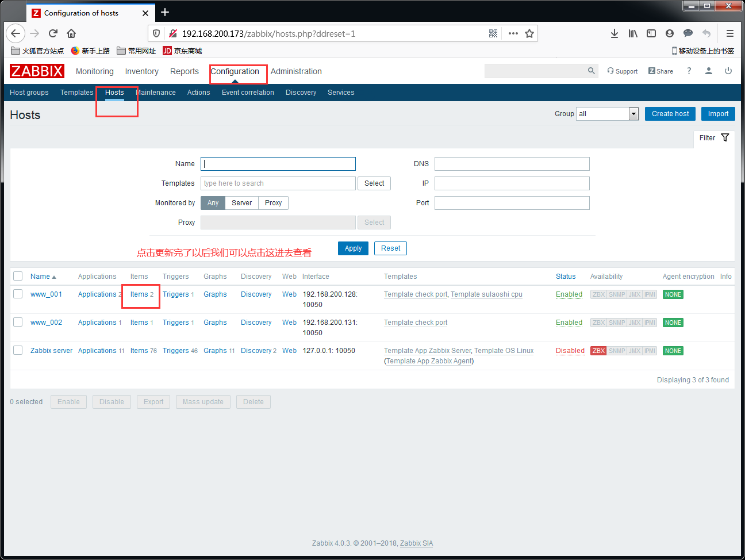Open the Firefox library icon
The height and width of the screenshot is (560, 745).
[x=633, y=33]
